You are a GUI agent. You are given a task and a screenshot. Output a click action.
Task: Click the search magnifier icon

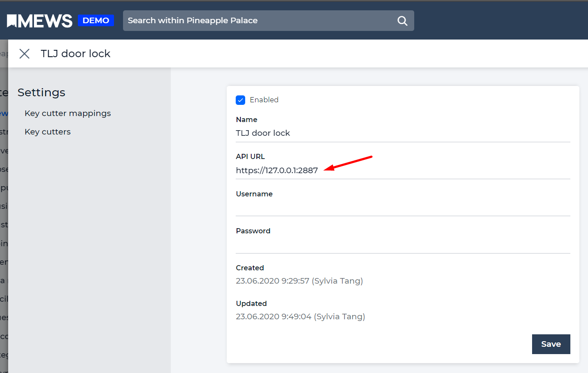pyautogui.click(x=402, y=21)
